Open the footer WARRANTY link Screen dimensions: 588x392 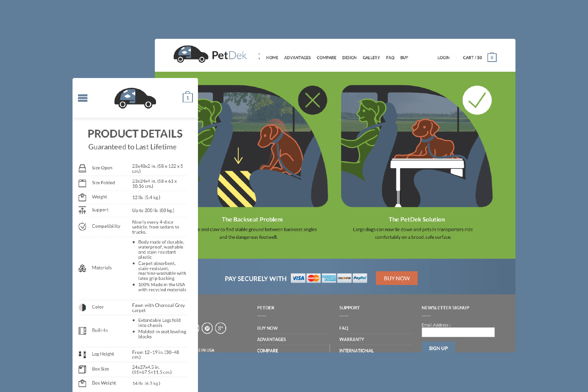[x=352, y=339]
